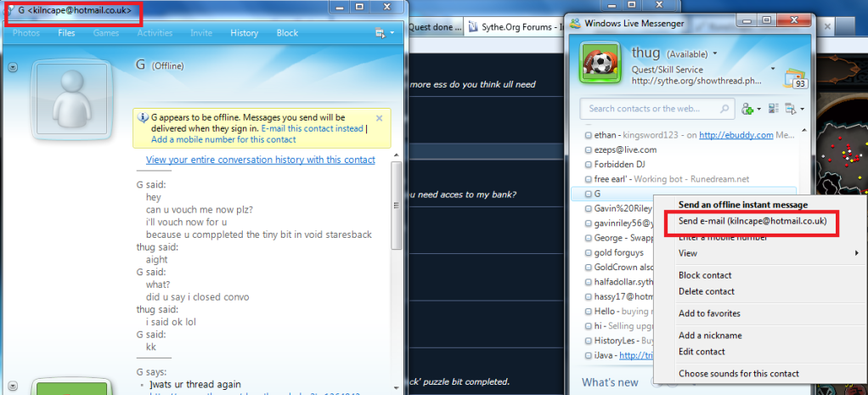
Task: Click the status icon beside Hello contact
Action: [589, 312]
